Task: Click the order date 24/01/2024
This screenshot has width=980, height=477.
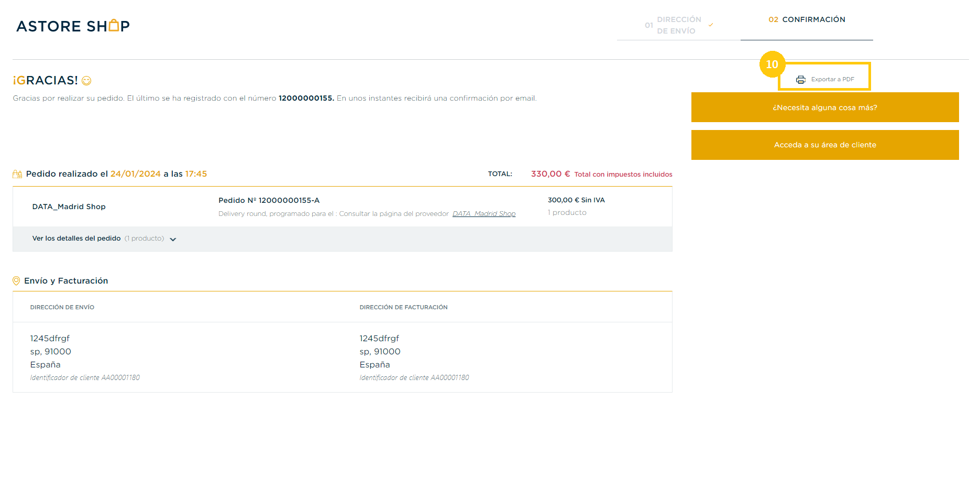Action: [136, 174]
